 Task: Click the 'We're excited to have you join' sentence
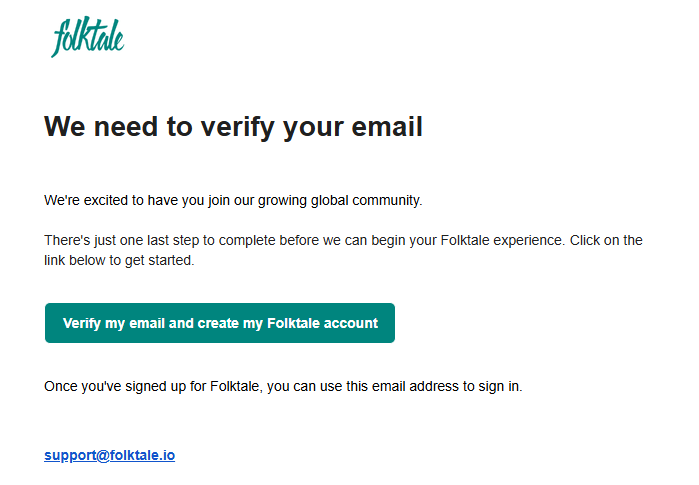click(233, 200)
